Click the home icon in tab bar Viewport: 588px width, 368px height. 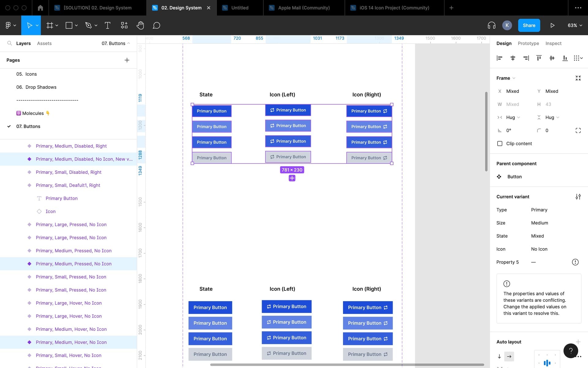pyautogui.click(x=40, y=8)
